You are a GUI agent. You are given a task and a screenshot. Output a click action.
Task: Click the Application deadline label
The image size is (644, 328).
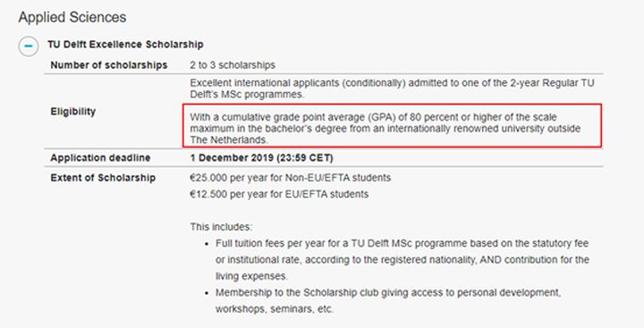pyautogui.click(x=100, y=157)
